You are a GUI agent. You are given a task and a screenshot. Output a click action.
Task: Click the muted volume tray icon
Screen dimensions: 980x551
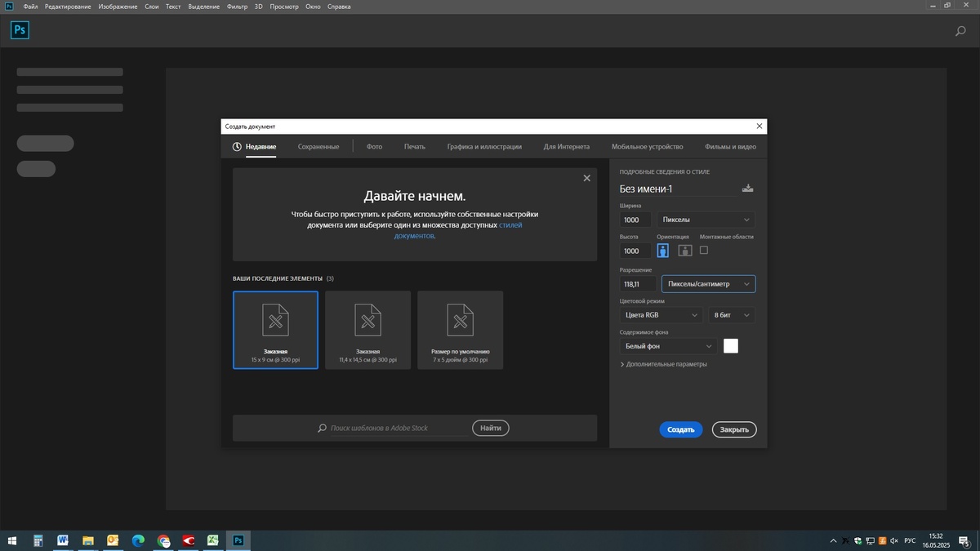[894, 540]
